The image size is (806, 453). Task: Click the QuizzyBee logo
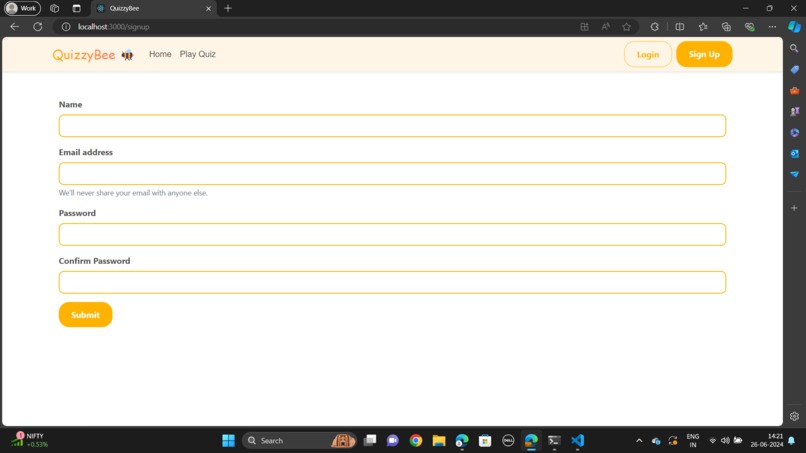tap(93, 55)
